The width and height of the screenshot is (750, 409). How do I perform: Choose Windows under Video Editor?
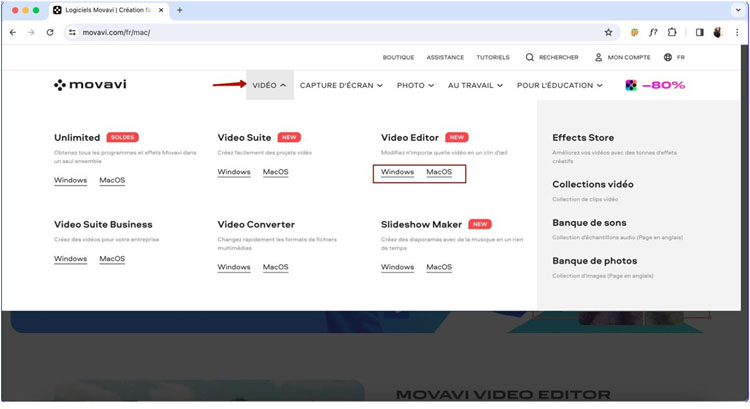397,172
